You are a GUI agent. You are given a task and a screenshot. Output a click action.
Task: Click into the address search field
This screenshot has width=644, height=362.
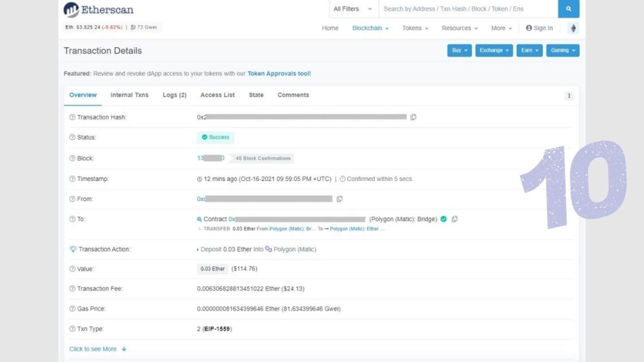point(468,9)
